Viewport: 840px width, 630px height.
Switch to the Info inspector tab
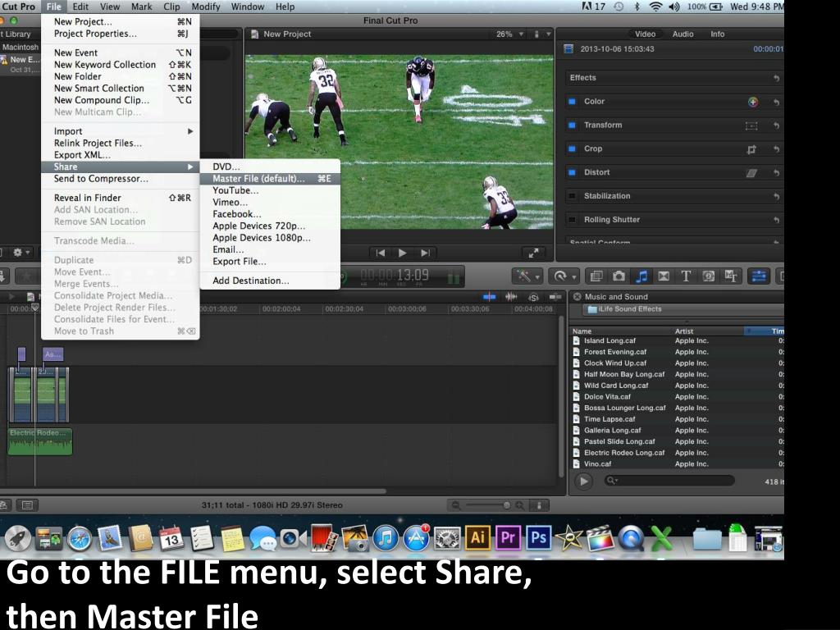(717, 34)
